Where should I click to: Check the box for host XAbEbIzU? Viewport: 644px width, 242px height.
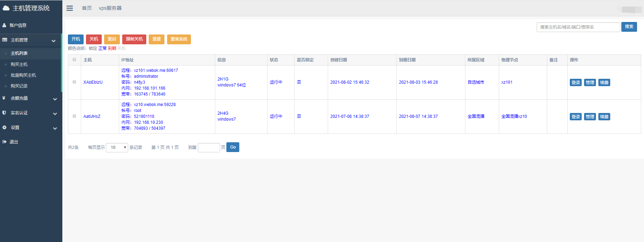(x=74, y=82)
